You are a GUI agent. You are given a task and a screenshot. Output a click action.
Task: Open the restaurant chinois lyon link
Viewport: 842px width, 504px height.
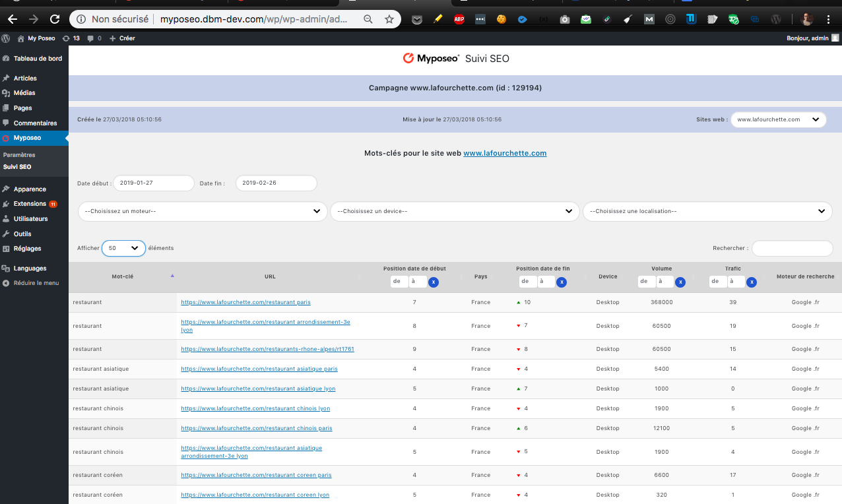255,408
